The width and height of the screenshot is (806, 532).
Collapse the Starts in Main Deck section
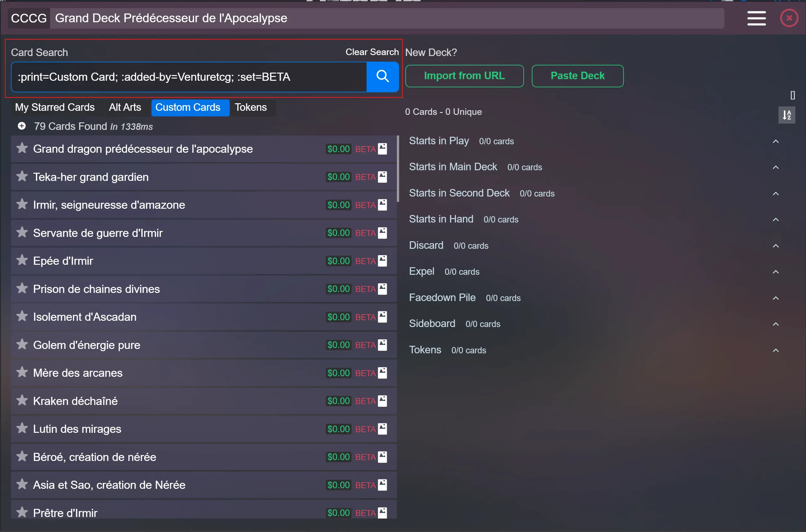point(775,167)
